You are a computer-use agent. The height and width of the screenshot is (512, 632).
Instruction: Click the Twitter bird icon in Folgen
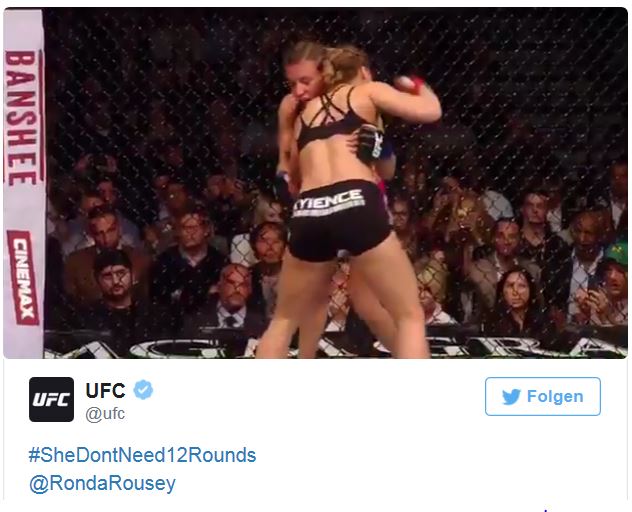tap(511, 397)
